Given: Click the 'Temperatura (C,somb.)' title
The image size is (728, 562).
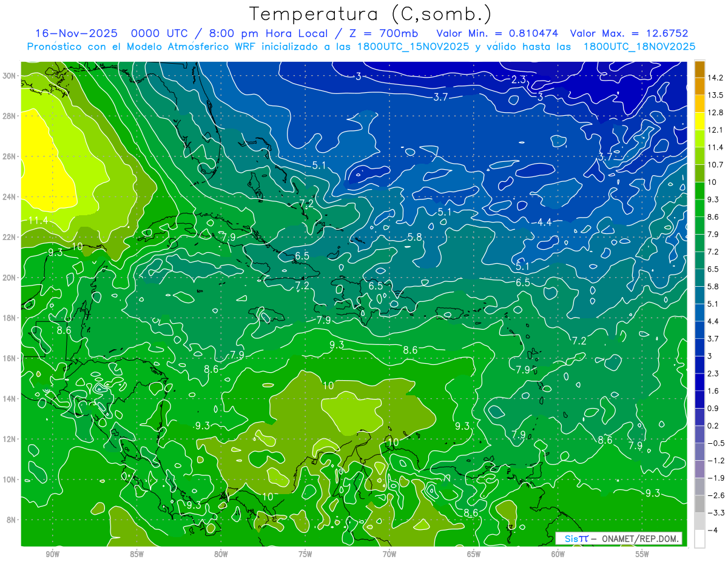Looking at the screenshot, I should pyautogui.click(x=371, y=15).
